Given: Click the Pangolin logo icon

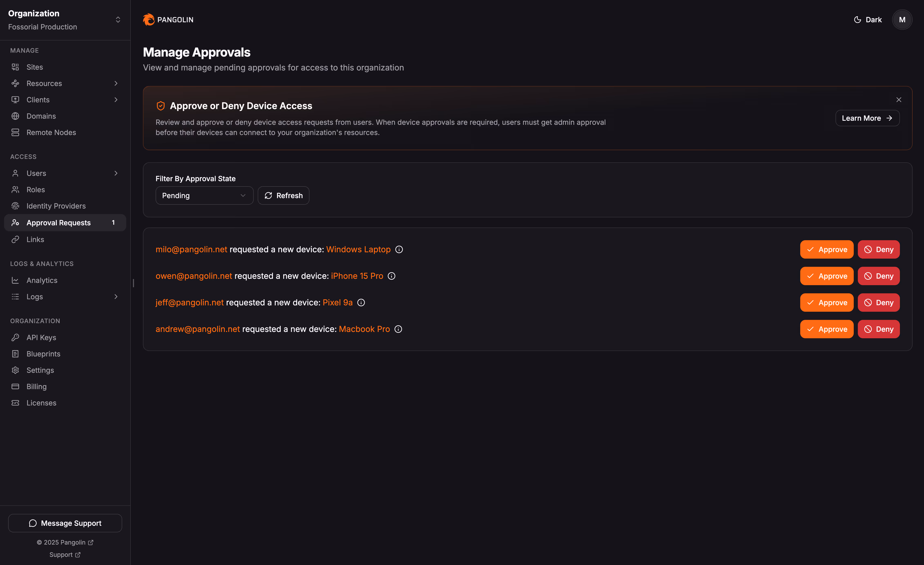Looking at the screenshot, I should pyautogui.click(x=149, y=19).
